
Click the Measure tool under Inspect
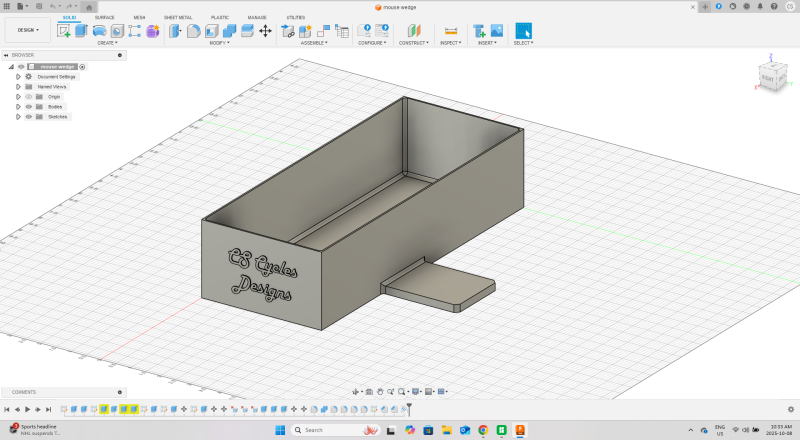(450, 31)
